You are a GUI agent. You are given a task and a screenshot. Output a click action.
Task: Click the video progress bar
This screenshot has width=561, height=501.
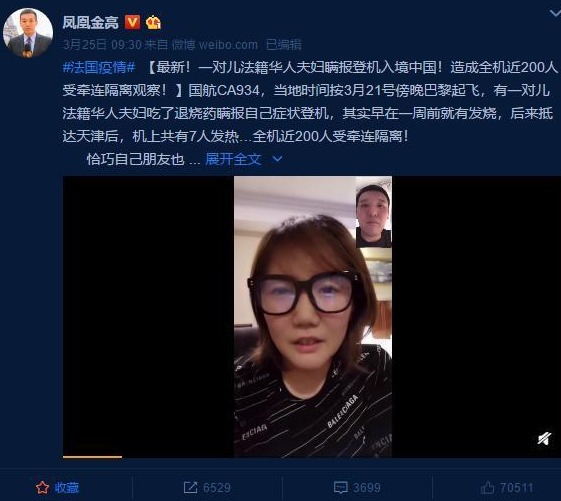(x=312, y=457)
